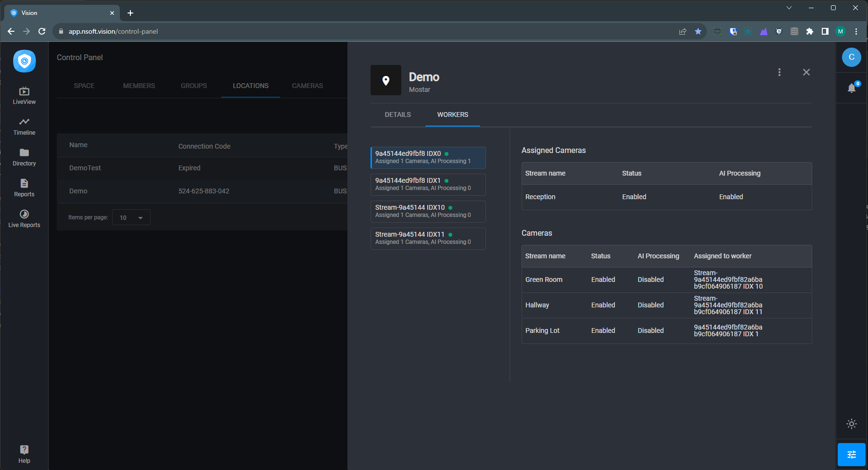This screenshot has width=868, height=470.
Task: Open the Directory section
Action: (x=24, y=157)
